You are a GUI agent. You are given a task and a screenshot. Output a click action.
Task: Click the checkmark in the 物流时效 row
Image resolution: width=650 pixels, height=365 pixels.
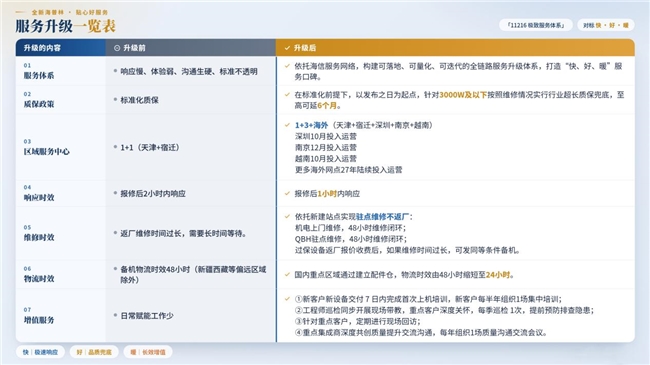click(287, 275)
